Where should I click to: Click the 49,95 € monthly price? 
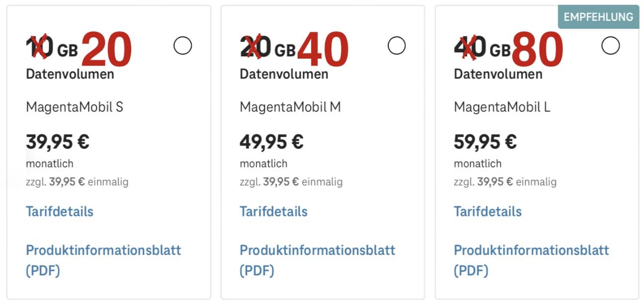(x=272, y=142)
